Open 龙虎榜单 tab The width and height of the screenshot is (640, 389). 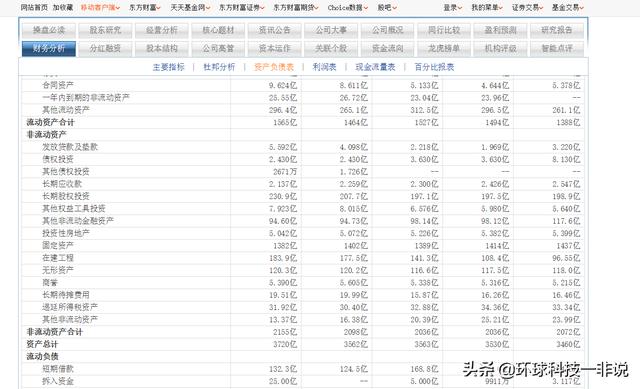click(x=444, y=49)
